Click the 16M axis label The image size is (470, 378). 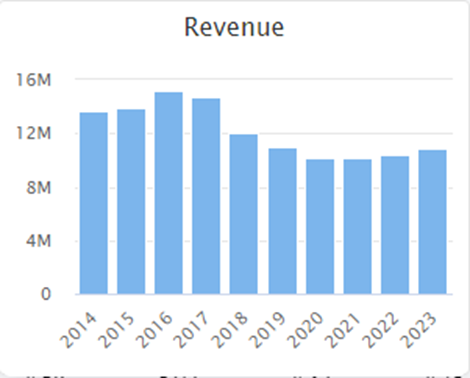coord(34,80)
